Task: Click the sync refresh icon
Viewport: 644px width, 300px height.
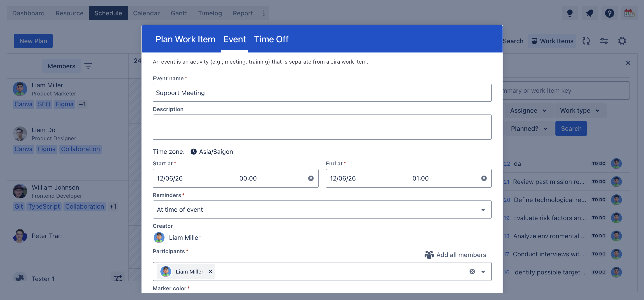Action: 586,41
